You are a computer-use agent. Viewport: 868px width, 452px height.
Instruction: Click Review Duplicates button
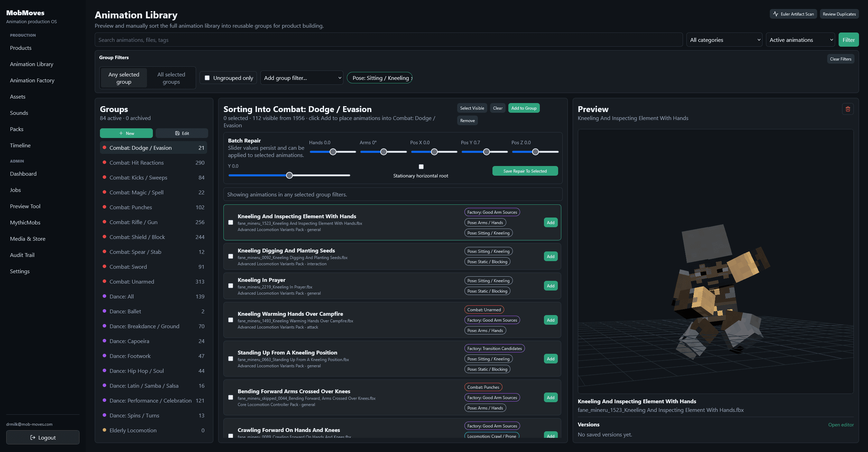(x=839, y=14)
